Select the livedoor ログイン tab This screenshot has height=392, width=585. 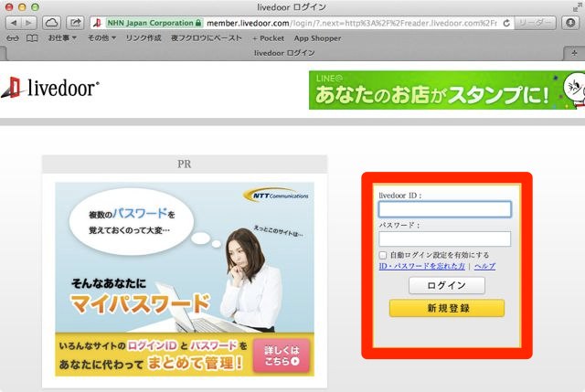click(x=284, y=53)
